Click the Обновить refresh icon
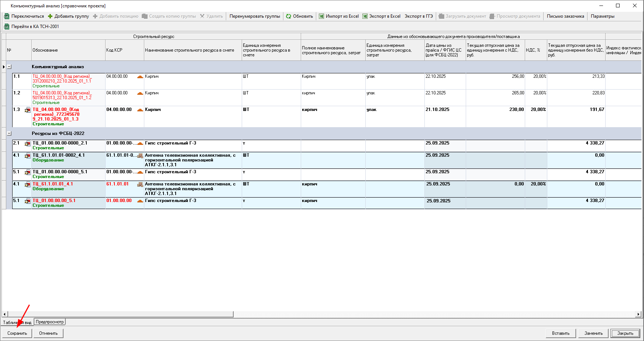Image resolution: width=644 pixels, height=341 pixels. [289, 16]
